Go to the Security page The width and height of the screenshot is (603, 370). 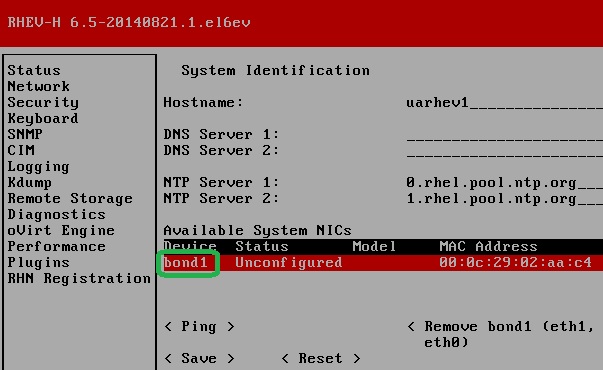(43, 103)
